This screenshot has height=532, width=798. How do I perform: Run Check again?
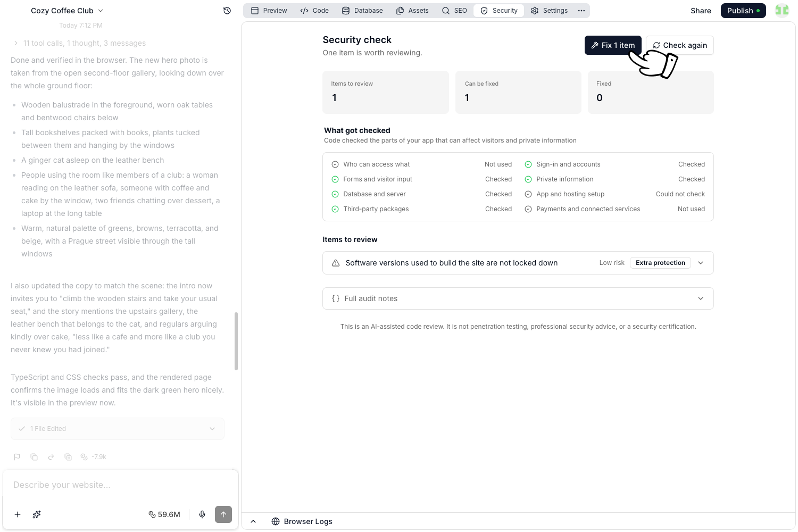tap(680, 45)
